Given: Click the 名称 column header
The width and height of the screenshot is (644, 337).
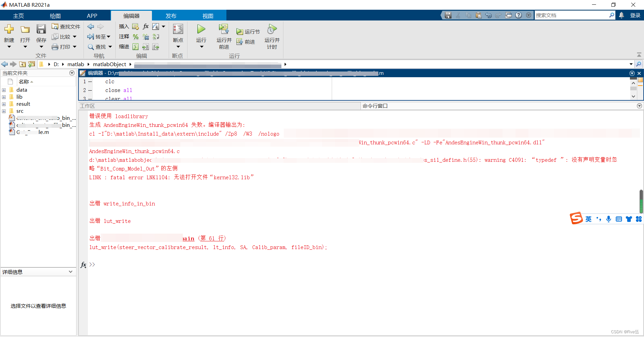Looking at the screenshot, I should 23,82.
